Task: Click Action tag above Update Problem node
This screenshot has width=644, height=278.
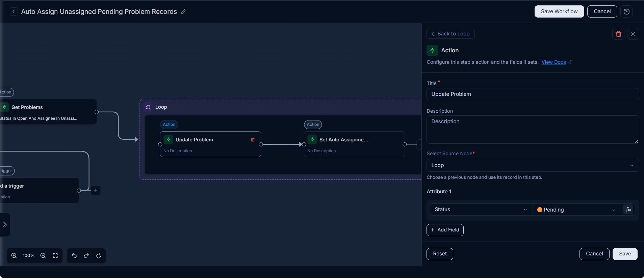Action: point(169,124)
